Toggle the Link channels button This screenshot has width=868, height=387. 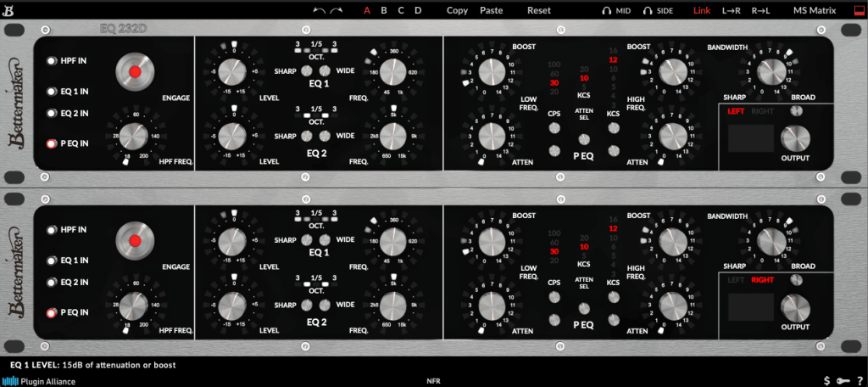(702, 11)
